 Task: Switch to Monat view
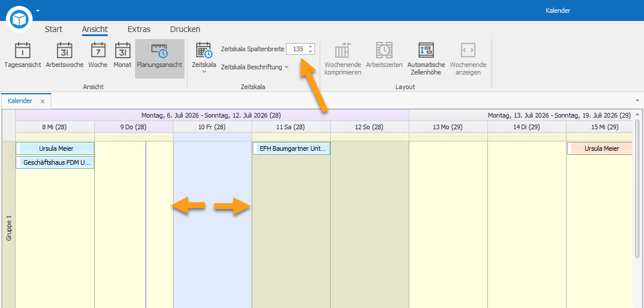pos(122,55)
